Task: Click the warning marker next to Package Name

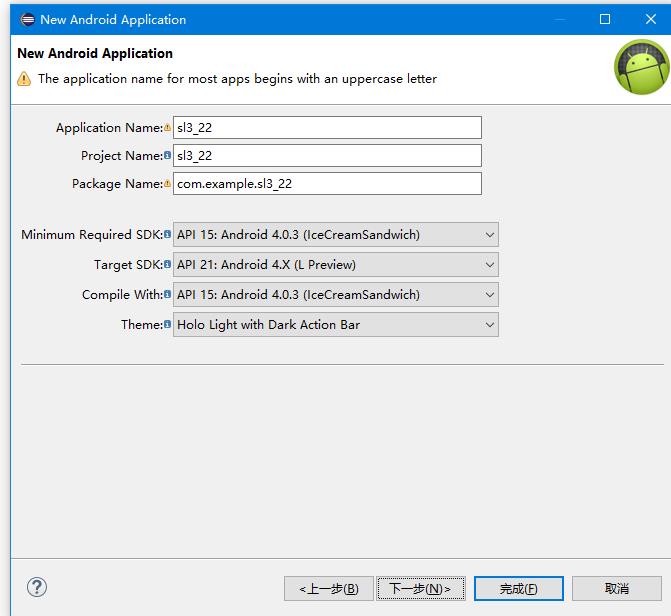Action: point(167,184)
